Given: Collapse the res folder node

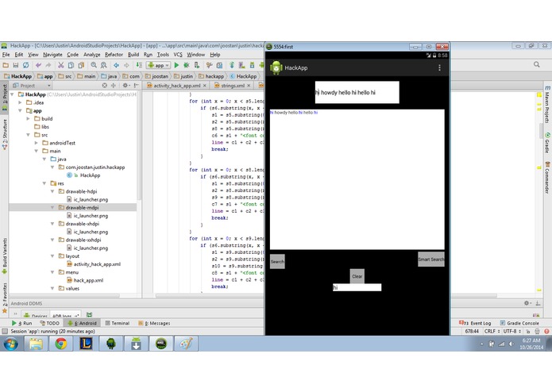Looking at the screenshot, I should pos(44,183).
